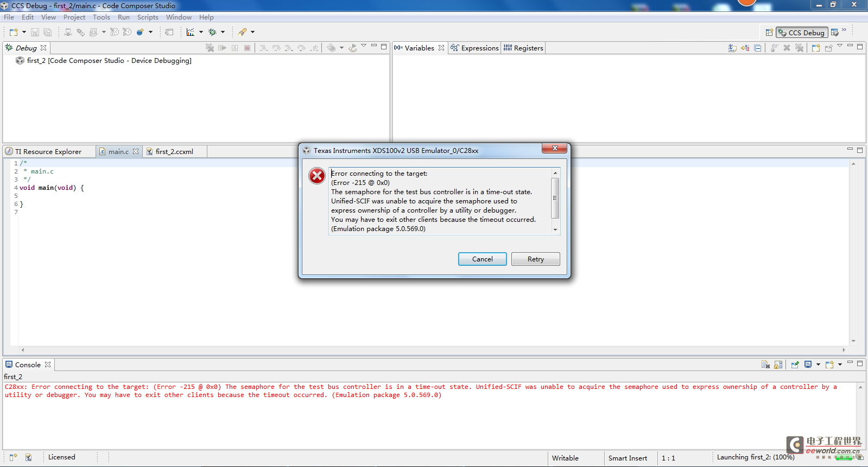Click the launch progress bar in status bar
The width and height of the screenshot is (868, 467).
[x=845, y=458]
